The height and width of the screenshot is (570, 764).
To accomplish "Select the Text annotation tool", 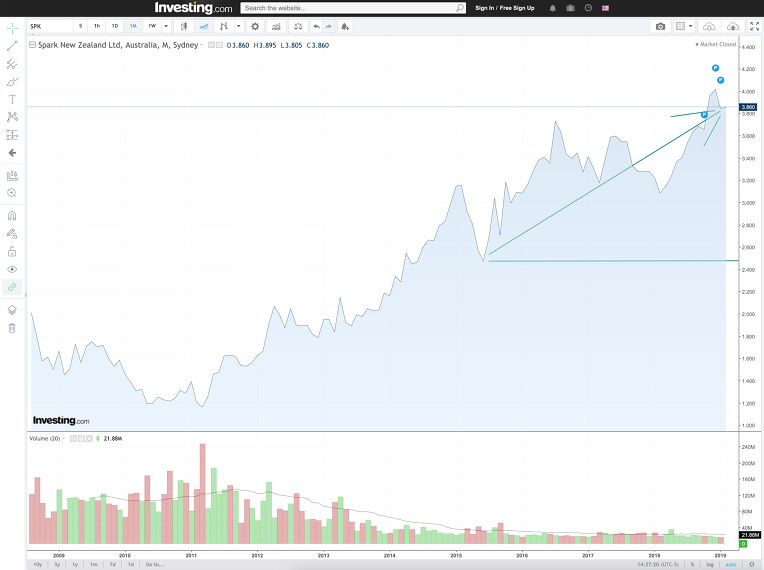I will coord(12,99).
